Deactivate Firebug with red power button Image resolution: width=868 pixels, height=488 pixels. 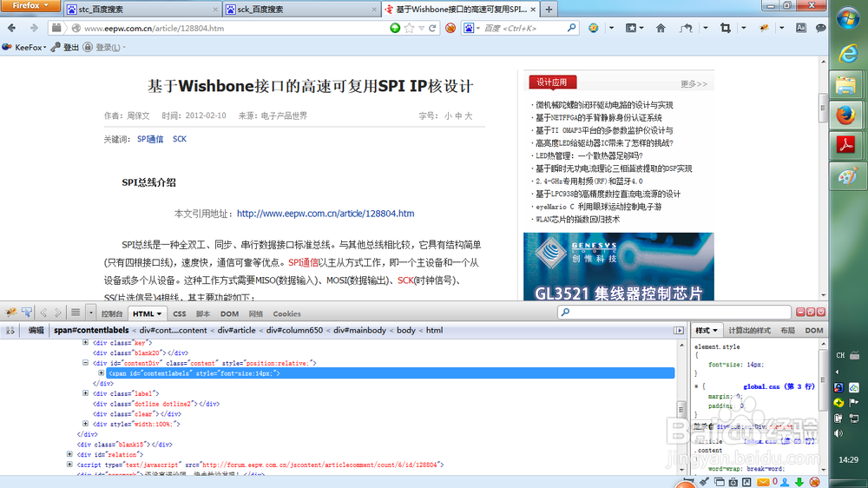tap(821, 312)
